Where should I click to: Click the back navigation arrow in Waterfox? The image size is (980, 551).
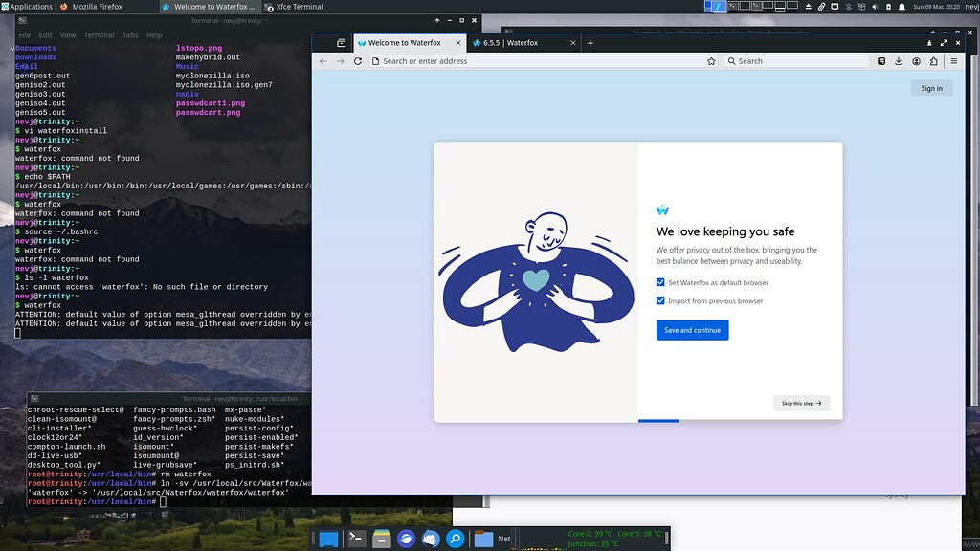click(323, 60)
